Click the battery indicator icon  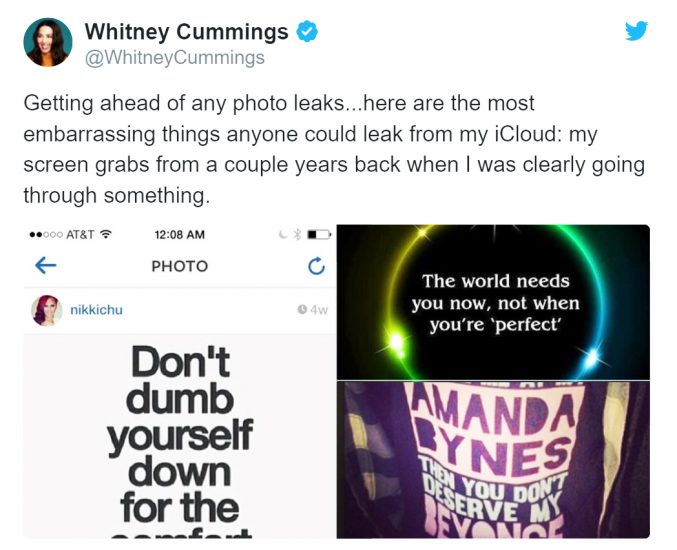click(x=319, y=234)
